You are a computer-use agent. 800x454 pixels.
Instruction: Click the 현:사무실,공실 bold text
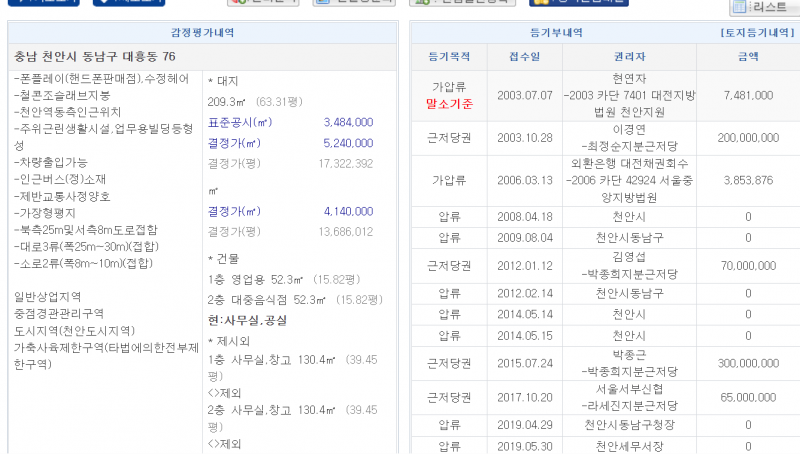(x=246, y=318)
